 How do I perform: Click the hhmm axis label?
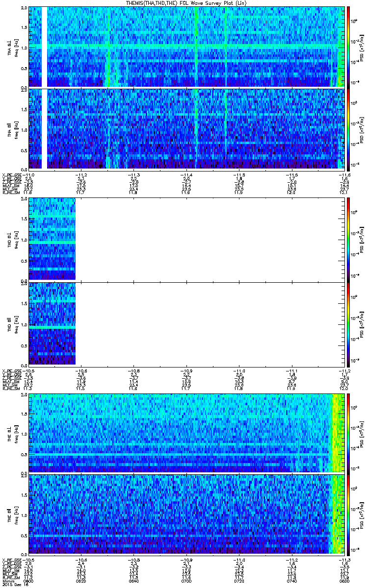click(7, 581)
